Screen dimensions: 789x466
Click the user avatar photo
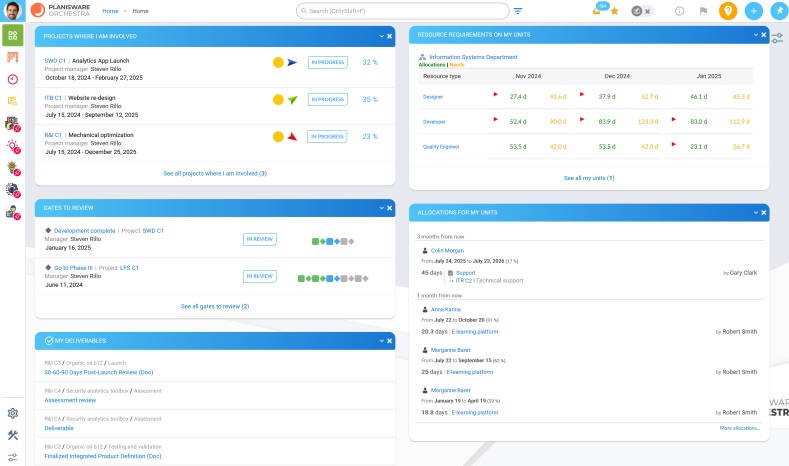coord(13,11)
